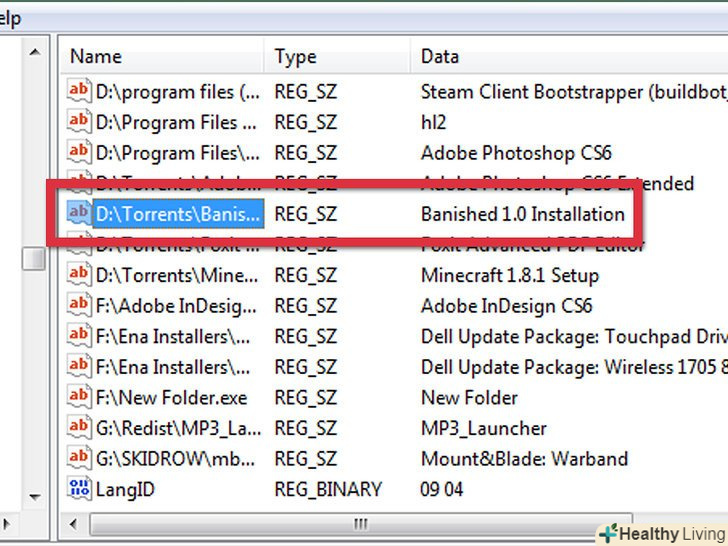
Task: Click the Adobe InDesign CS6 data cell
Action: click(x=507, y=306)
